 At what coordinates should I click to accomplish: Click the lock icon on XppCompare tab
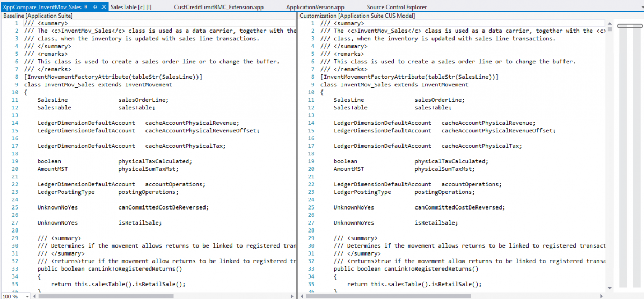(86, 7)
